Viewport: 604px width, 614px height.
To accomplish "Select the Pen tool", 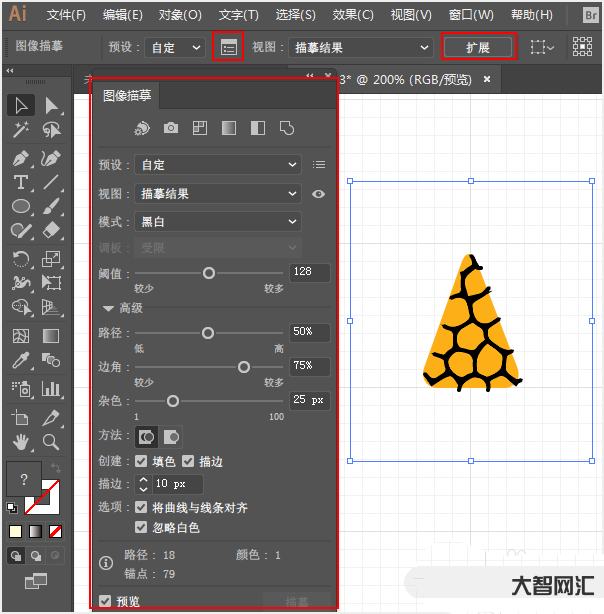I will tap(21, 159).
